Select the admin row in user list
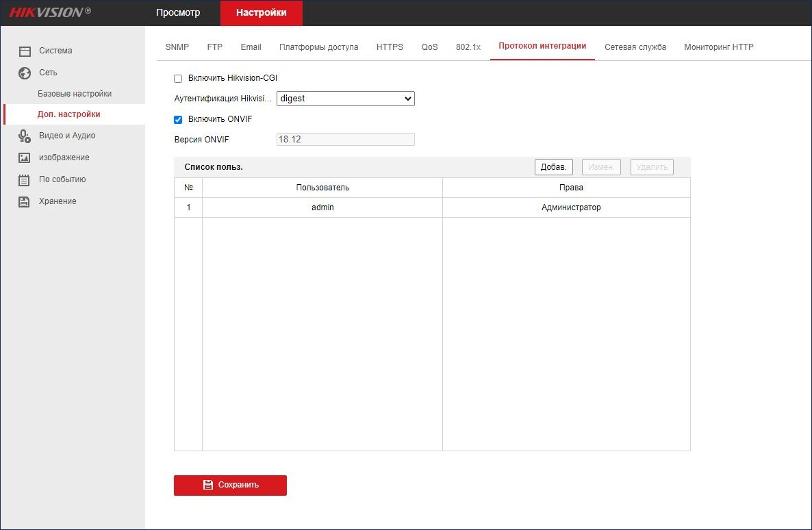812x530 pixels. coord(432,207)
